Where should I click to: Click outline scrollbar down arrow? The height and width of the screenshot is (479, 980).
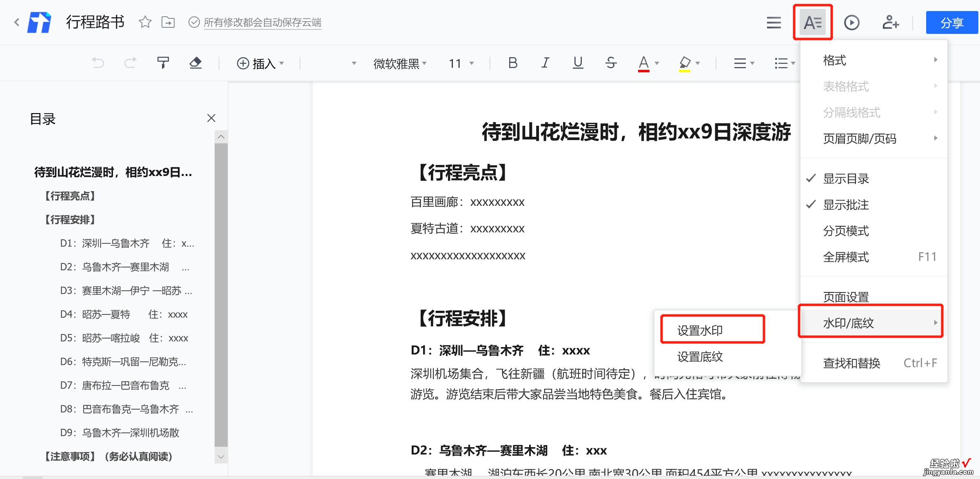pos(221,457)
